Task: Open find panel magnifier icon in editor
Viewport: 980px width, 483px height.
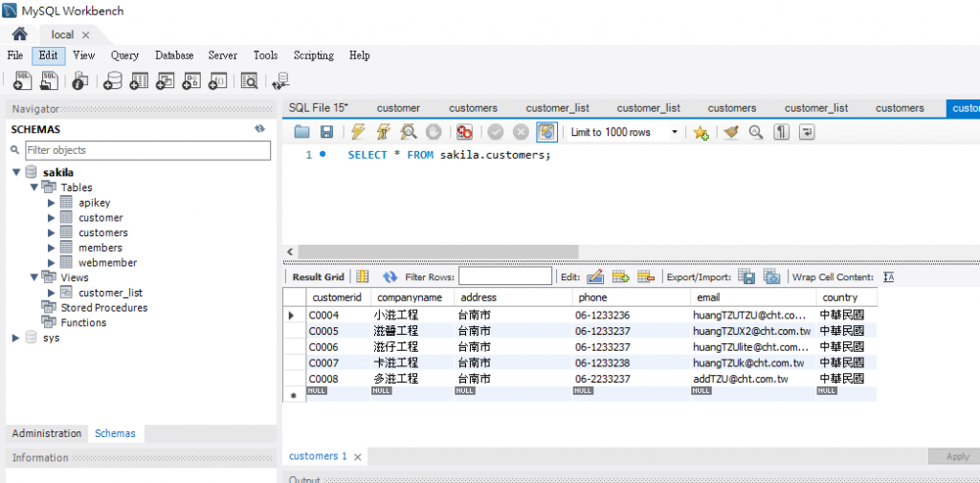Action: click(756, 132)
